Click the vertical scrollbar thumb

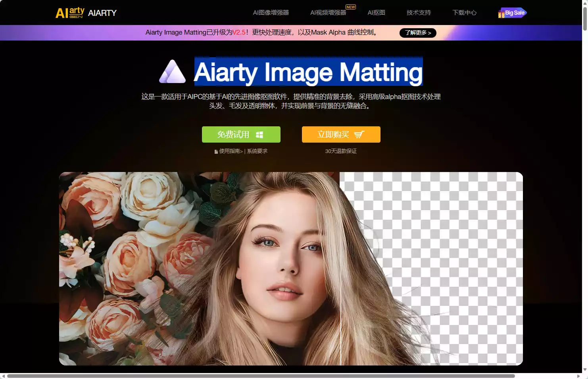click(585, 18)
